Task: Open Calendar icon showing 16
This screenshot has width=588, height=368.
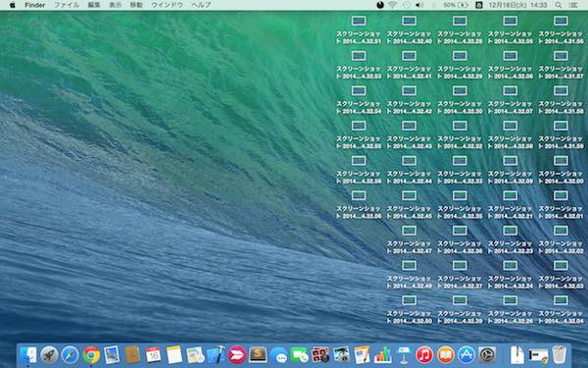Action: (153, 355)
